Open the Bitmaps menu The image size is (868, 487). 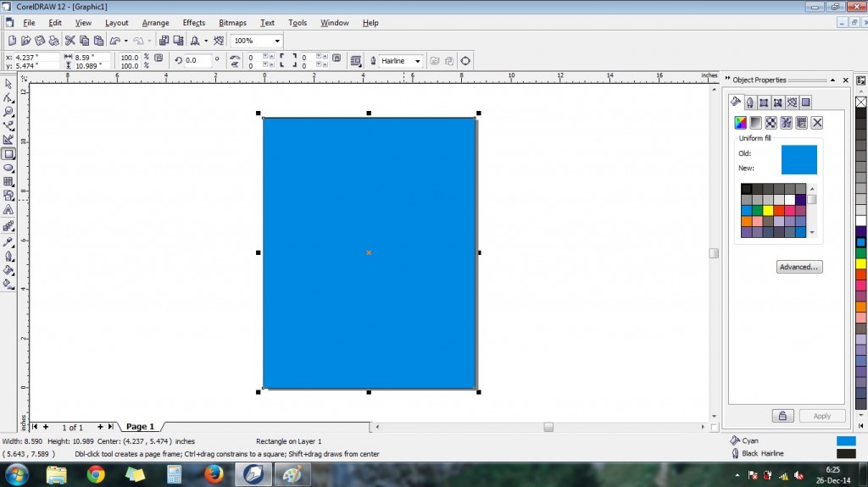232,23
